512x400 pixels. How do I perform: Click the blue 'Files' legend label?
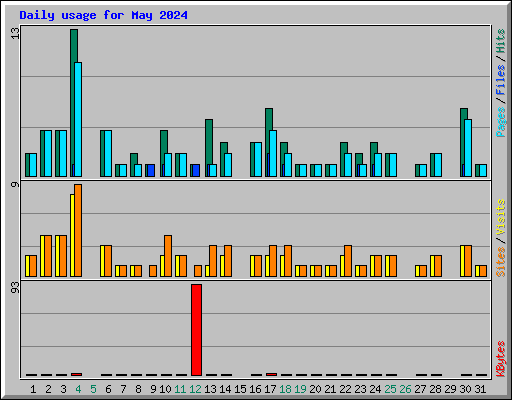(500, 79)
